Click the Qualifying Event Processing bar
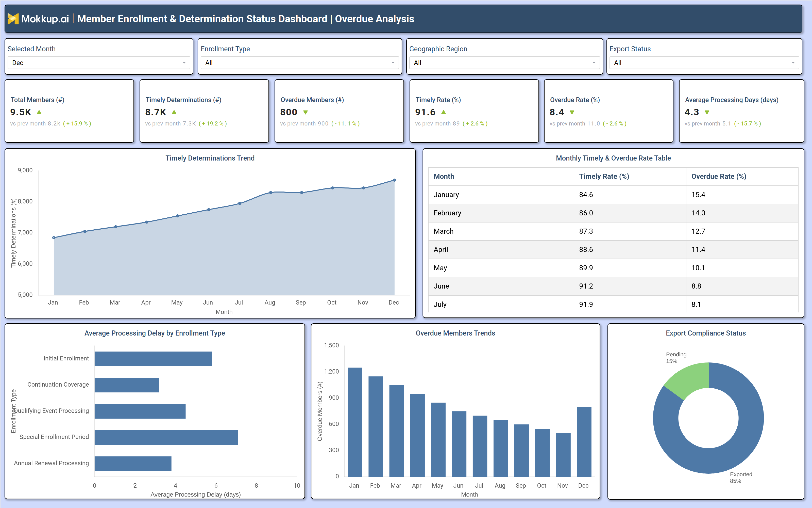 (140, 411)
